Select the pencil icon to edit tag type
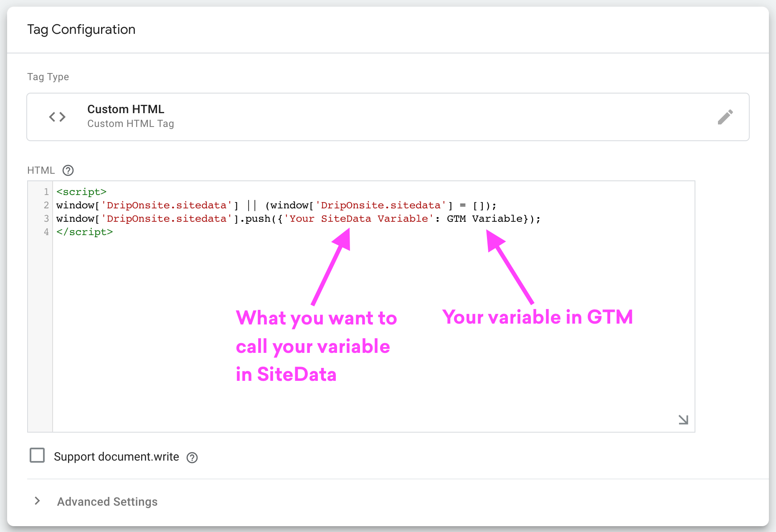 [726, 117]
